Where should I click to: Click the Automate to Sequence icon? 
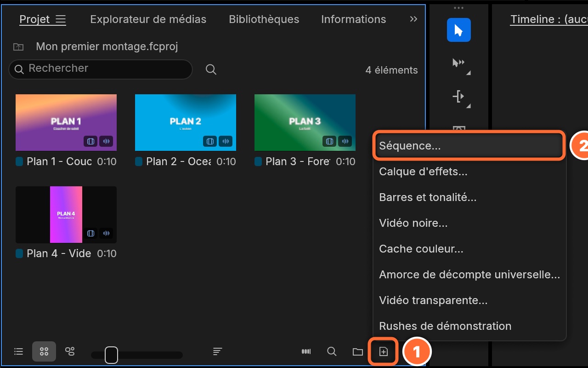pos(306,352)
